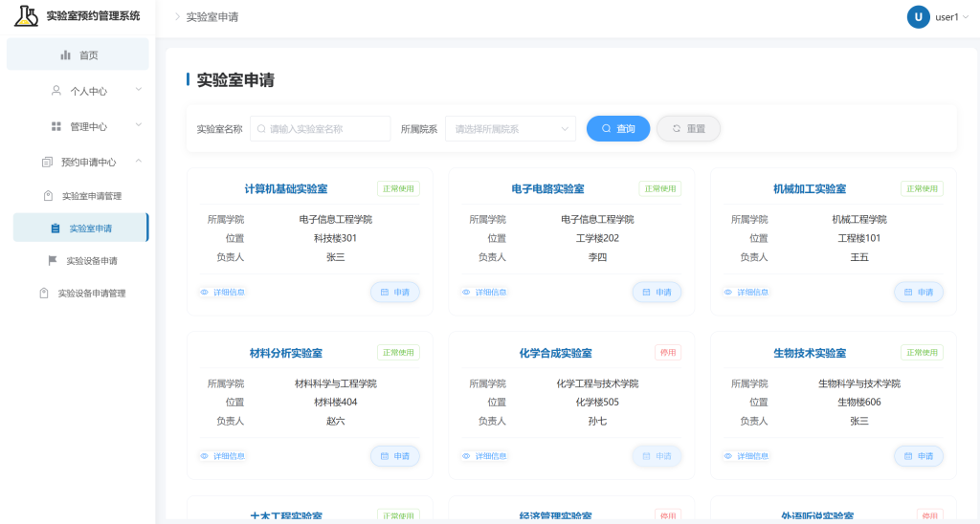View 详细信息 for 电子电路实验室

coord(484,293)
